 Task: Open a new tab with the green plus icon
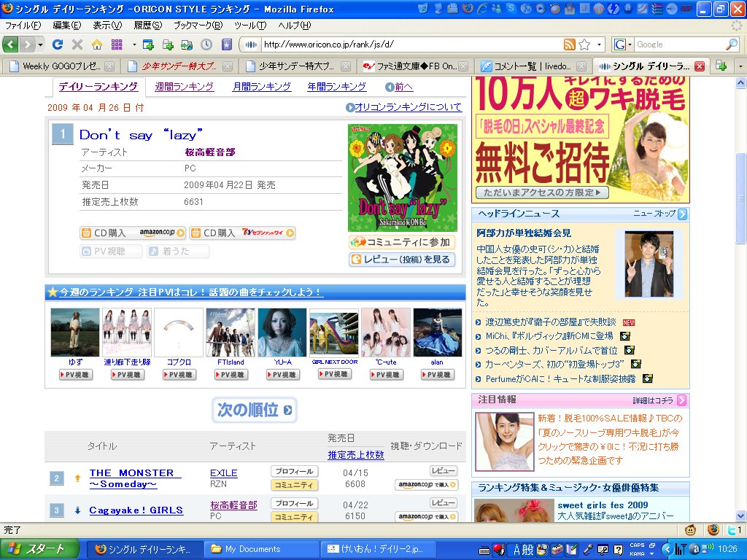click(x=721, y=66)
